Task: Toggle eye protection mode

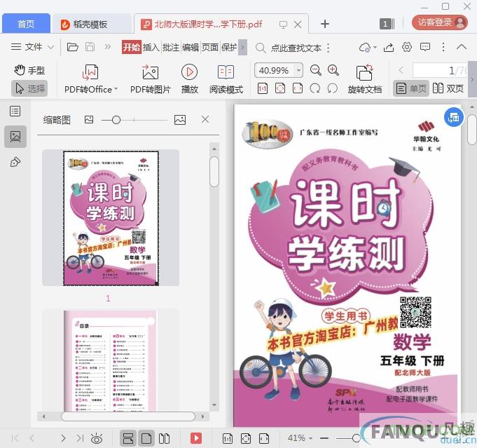Action: [x=97, y=439]
